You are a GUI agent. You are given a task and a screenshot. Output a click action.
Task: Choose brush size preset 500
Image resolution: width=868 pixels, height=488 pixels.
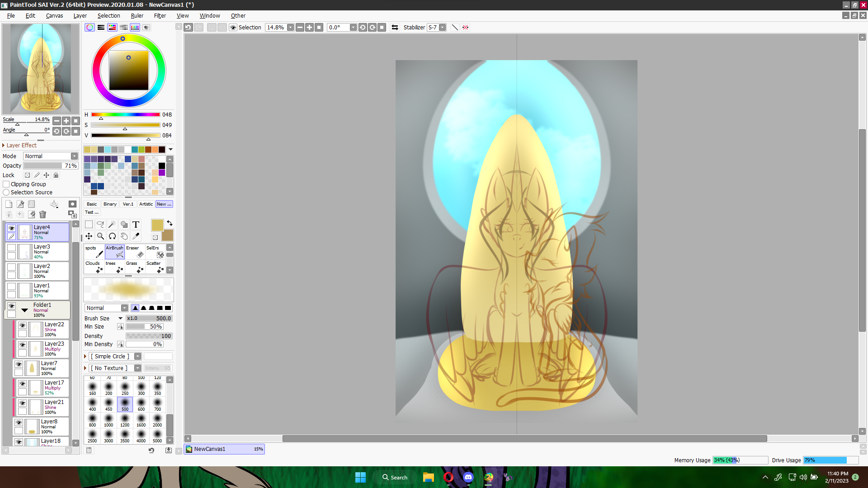[125, 404]
